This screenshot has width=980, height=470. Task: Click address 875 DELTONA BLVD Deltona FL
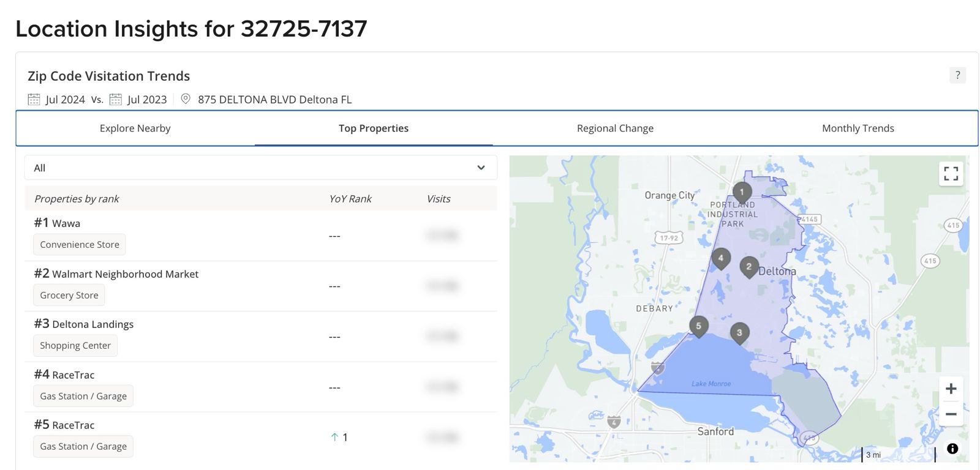click(x=274, y=99)
